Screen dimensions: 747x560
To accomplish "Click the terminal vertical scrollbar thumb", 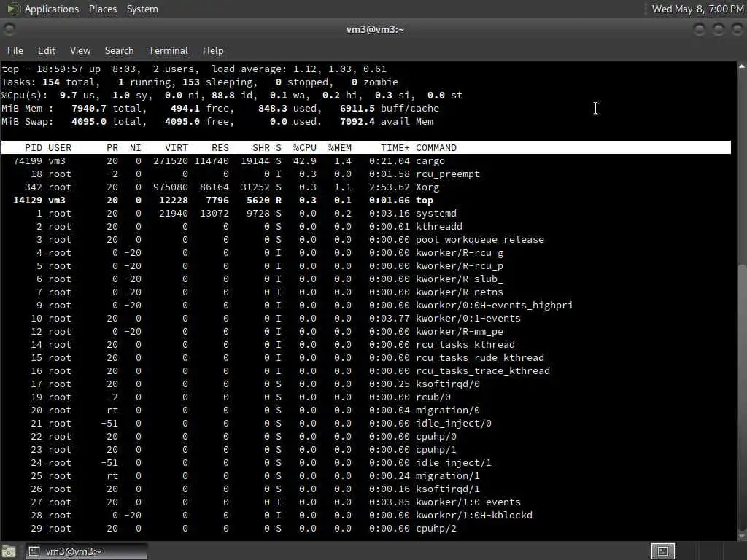I will [742, 396].
